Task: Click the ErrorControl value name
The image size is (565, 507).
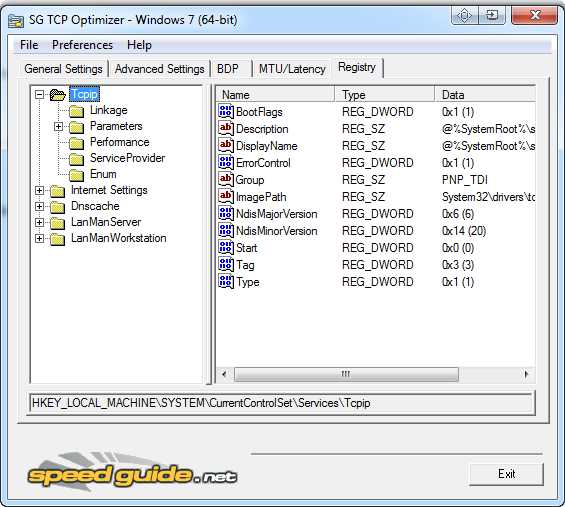Action: point(263,163)
